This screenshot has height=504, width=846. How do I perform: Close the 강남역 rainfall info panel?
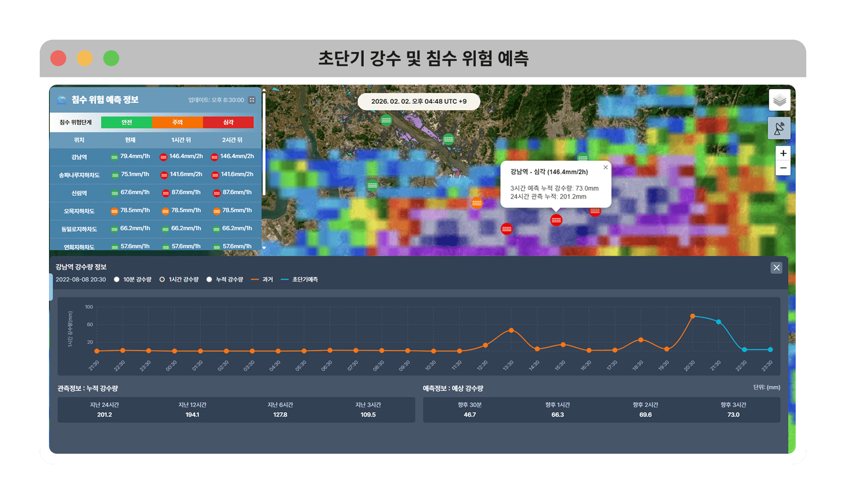pos(776,268)
